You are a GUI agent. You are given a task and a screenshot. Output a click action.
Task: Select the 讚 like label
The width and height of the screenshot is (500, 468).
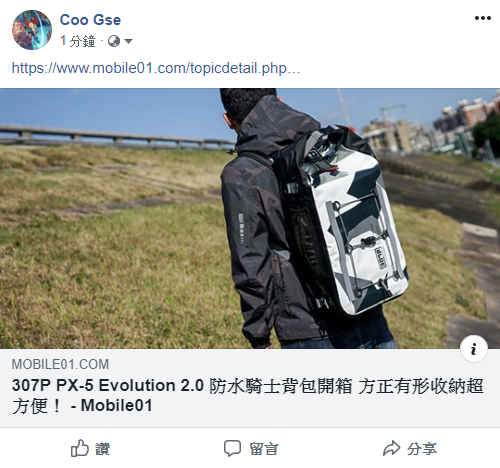(x=102, y=449)
